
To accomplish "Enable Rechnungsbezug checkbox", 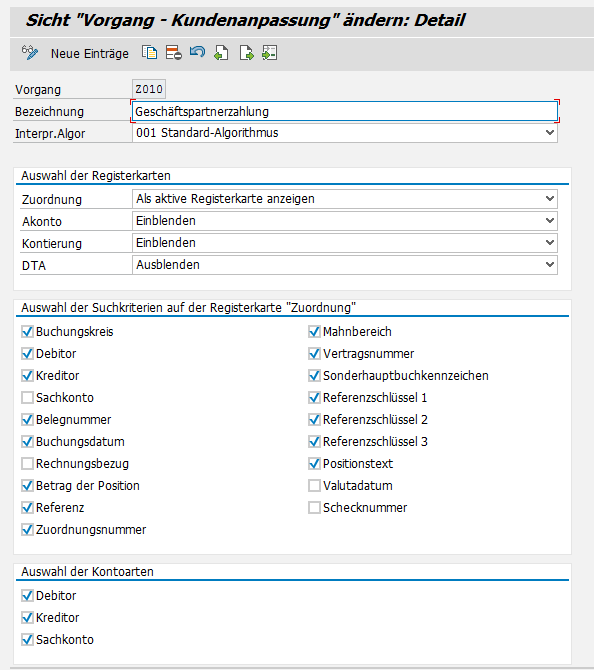I will coord(27,464).
